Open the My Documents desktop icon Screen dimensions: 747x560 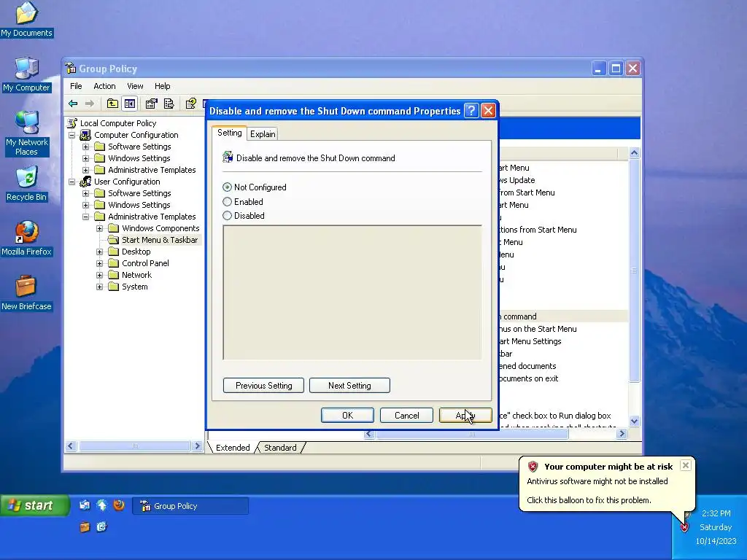point(26,20)
